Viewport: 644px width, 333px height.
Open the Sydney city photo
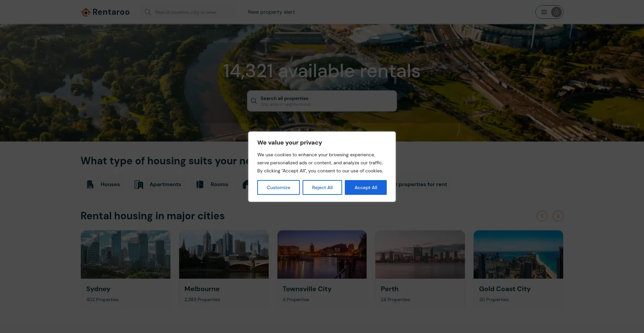tap(125, 254)
